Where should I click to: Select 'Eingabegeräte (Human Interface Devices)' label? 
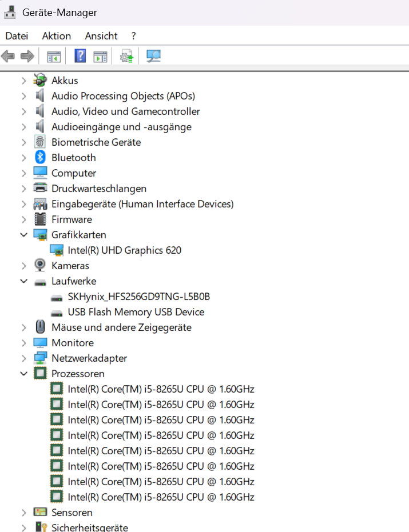pos(142,204)
